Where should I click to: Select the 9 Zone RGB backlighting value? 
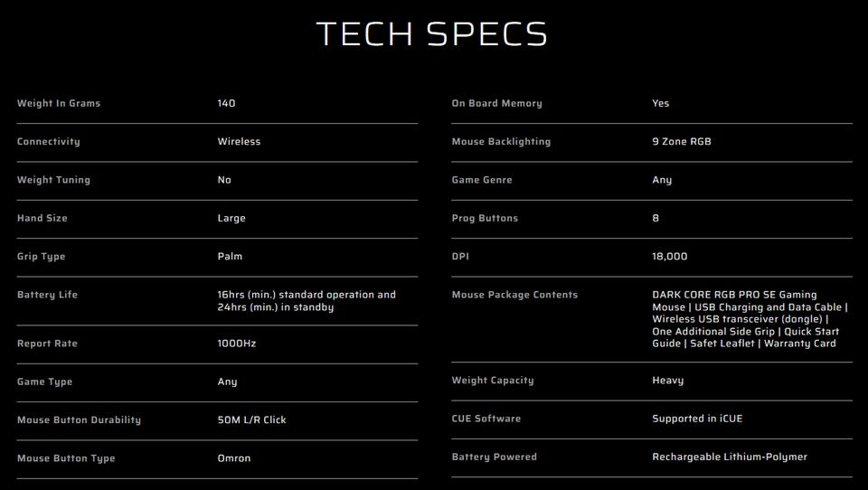pos(682,142)
